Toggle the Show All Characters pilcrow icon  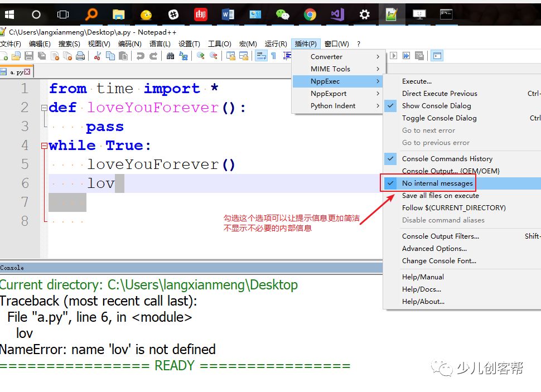(274, 56)
